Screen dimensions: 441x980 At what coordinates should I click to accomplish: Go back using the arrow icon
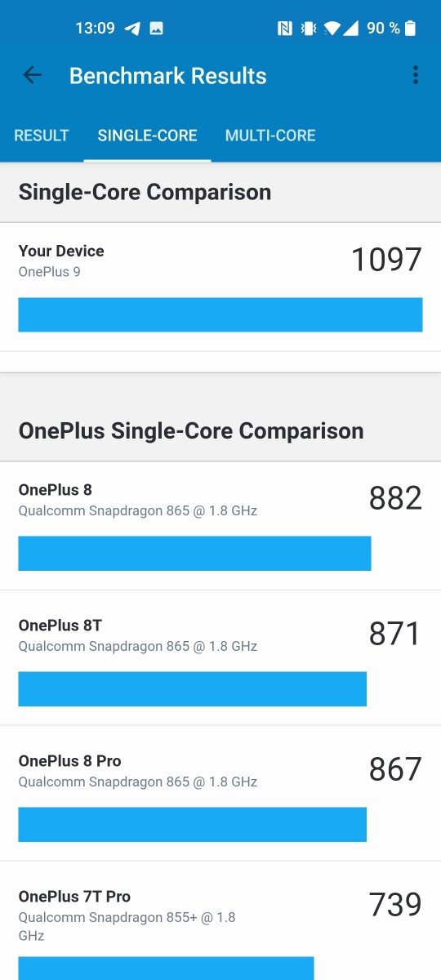(x=32, y=76)
